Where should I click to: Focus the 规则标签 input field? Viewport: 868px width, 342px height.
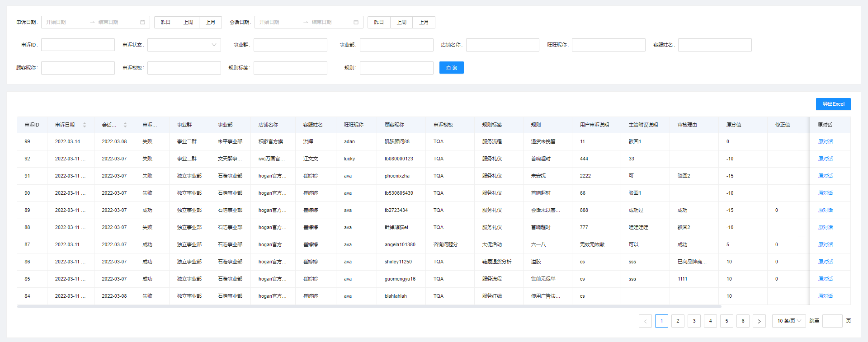(x=290, y=68)
